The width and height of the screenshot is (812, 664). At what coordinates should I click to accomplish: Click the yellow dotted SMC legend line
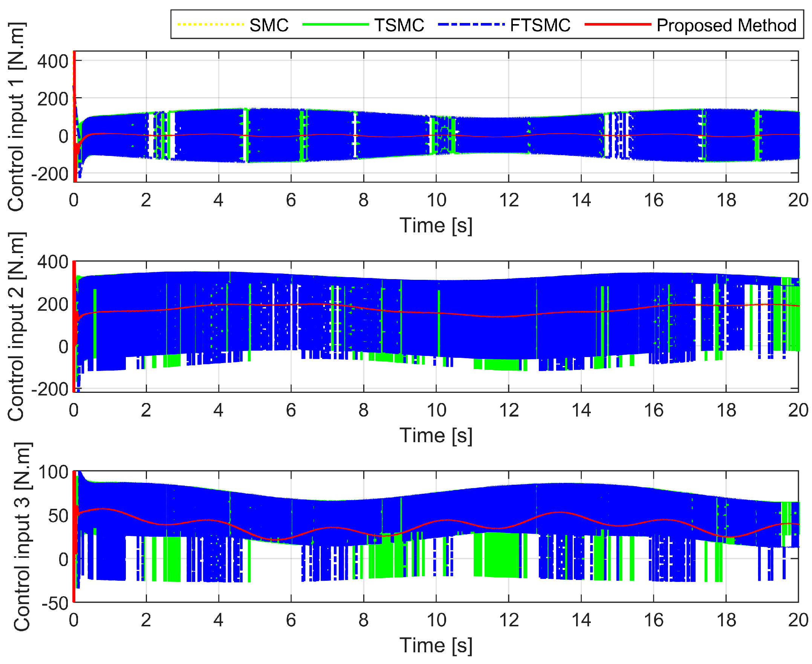[x=211, y=24]
